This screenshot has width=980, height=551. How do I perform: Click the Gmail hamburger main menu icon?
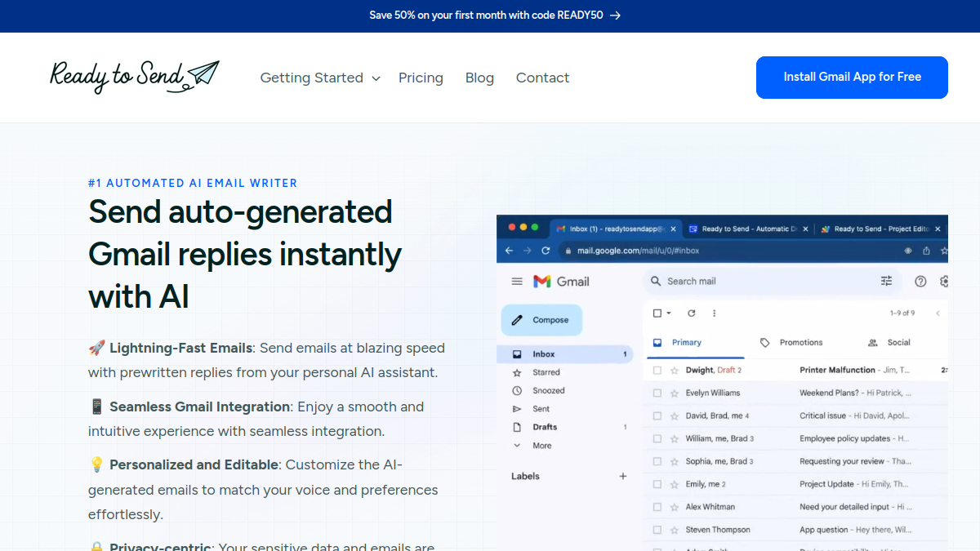517,281
